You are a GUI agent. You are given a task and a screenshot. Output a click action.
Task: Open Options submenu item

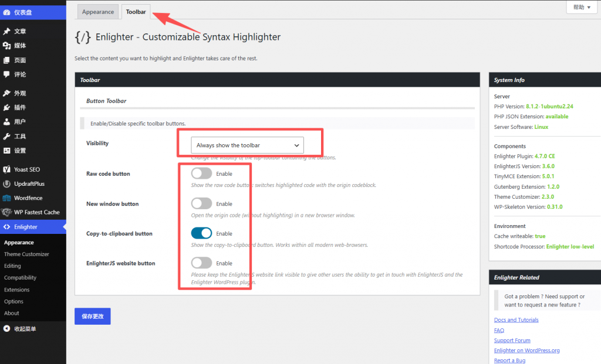pos(13,301)
